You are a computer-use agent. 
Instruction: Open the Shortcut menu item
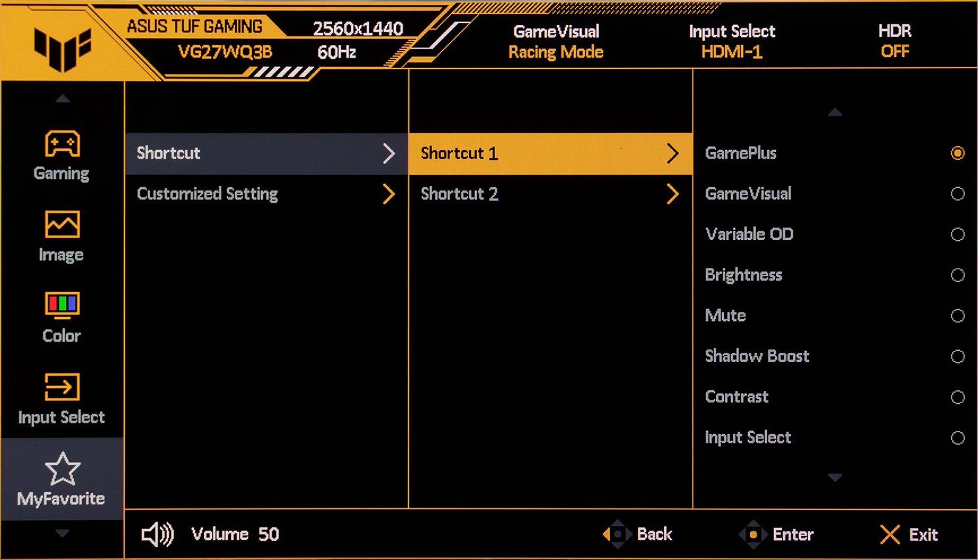(x=266, y=154)
